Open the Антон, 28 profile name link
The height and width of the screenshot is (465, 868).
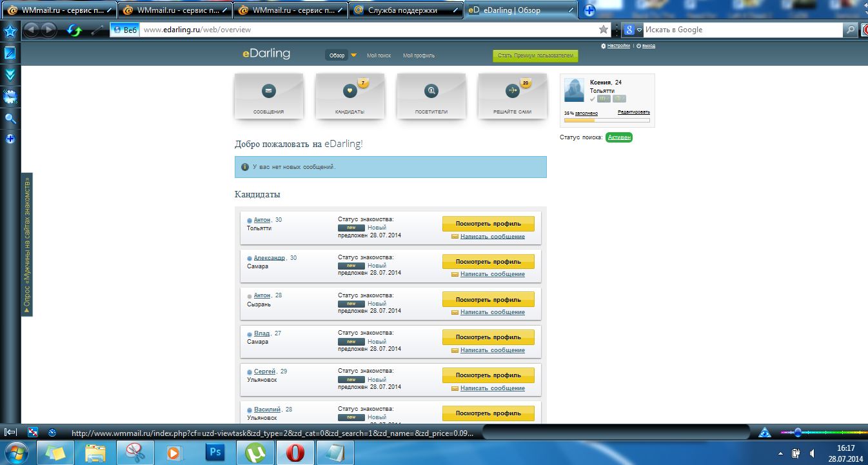coord(262,295)
